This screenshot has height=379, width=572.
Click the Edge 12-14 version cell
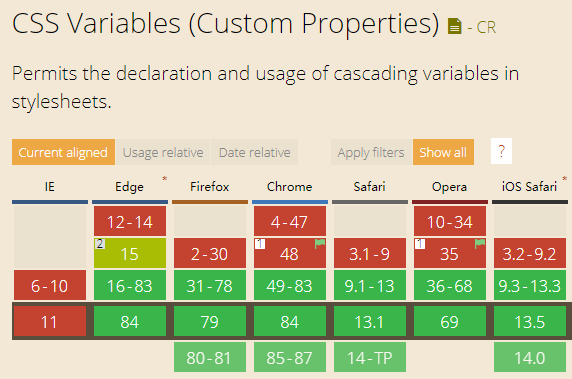130,221
